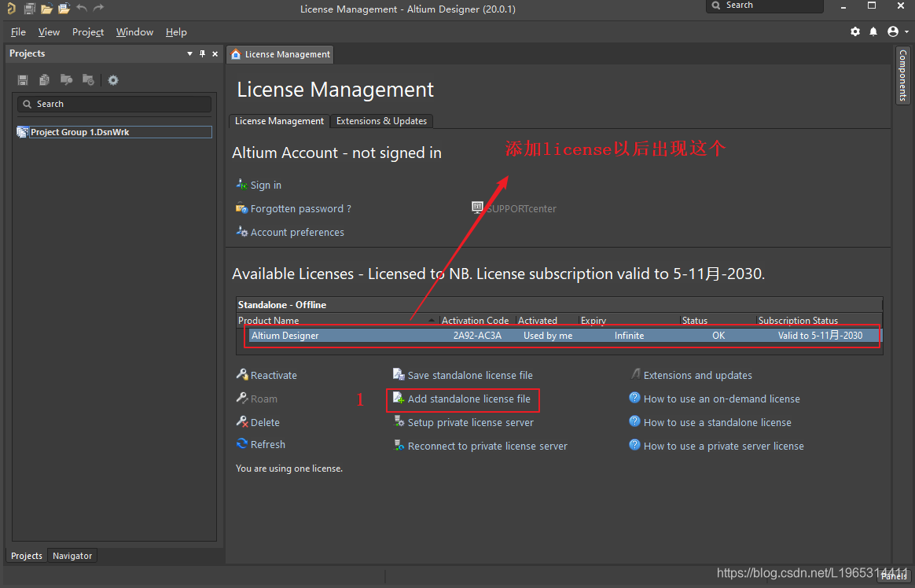
Task: Click Setup private license server
Action: click(x=470, y=422)
